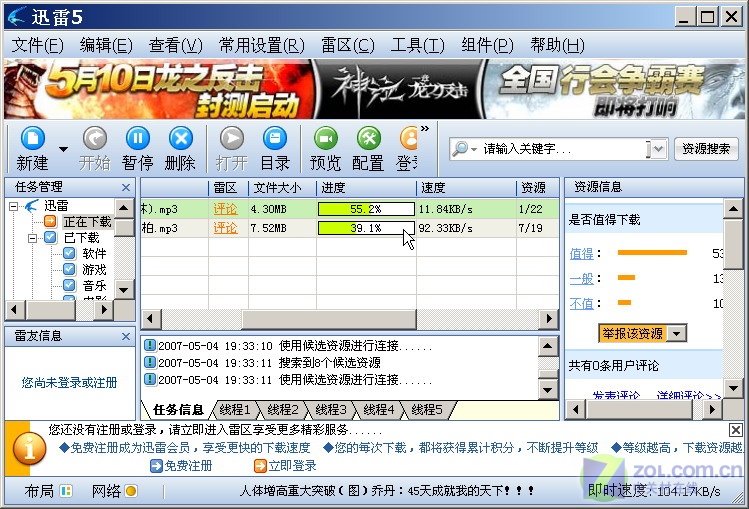Switch to the 线程1 tab
This screenshot has height=509, width=749.
pos(234,410)
